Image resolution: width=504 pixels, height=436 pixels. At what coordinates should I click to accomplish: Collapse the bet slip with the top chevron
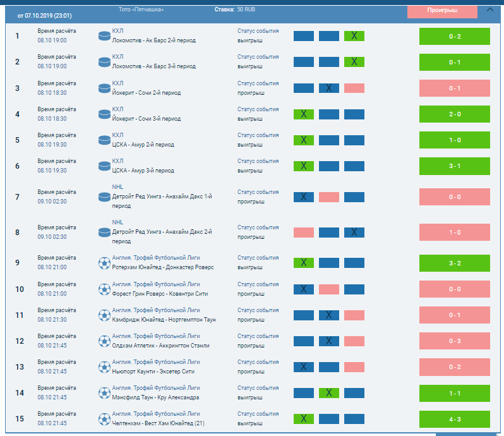coord(490,9)
